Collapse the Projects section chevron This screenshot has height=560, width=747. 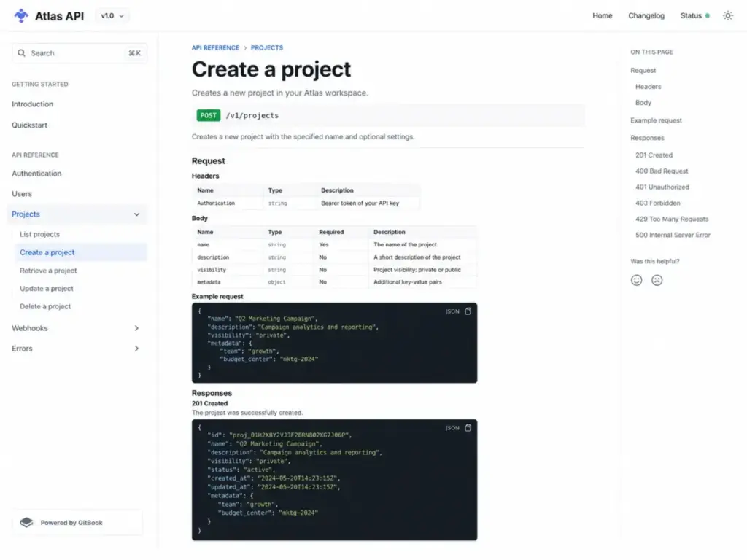pyautogui.click(x=136, y=214)
